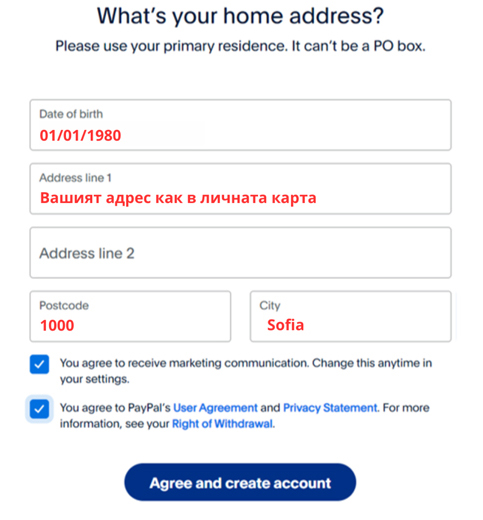Click Agree and create account button
The image size is (483, 520).
tap(240, 482)
